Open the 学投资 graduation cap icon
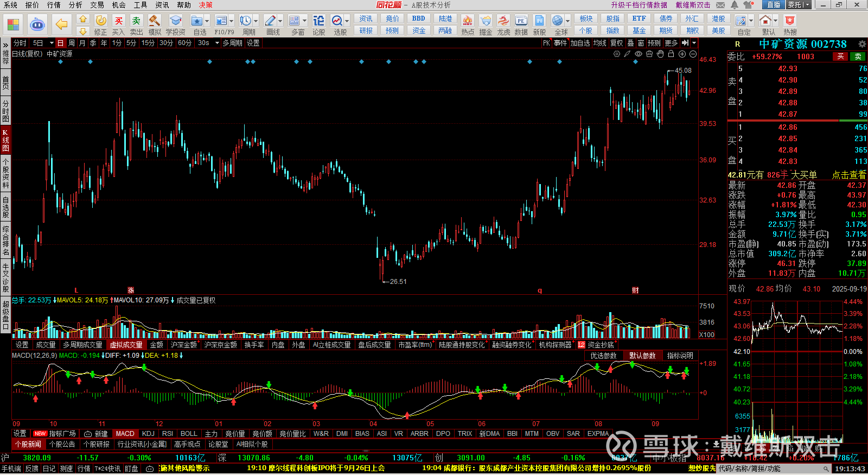Viewport: 868px width, 475px height. [175, 21]
